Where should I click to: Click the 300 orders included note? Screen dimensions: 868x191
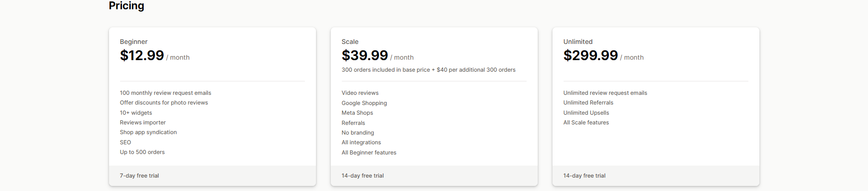[x=428, y=70]
